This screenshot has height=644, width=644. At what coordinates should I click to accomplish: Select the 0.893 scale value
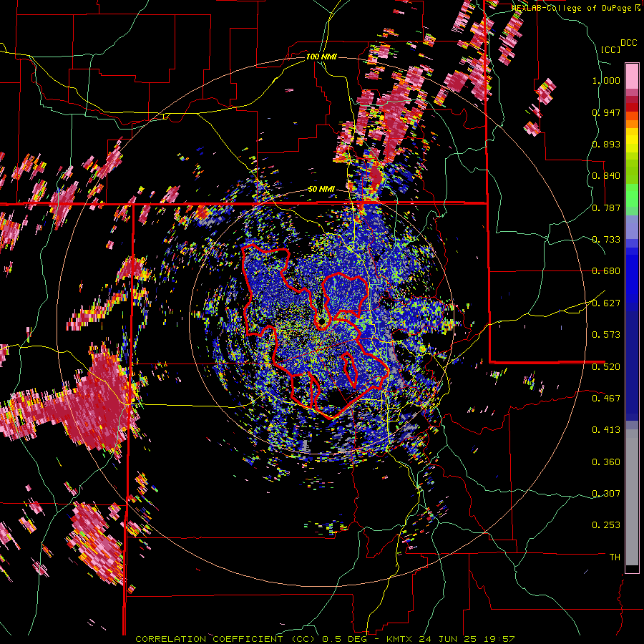606,144
